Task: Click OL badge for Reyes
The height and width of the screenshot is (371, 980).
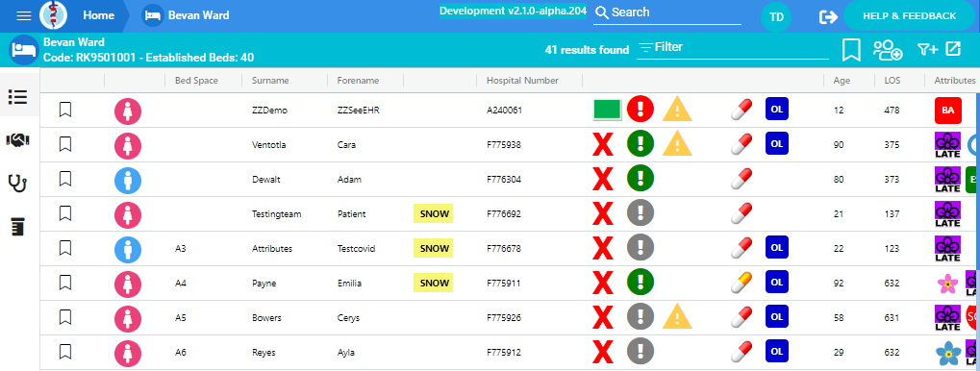Action: tap(777, 352)
